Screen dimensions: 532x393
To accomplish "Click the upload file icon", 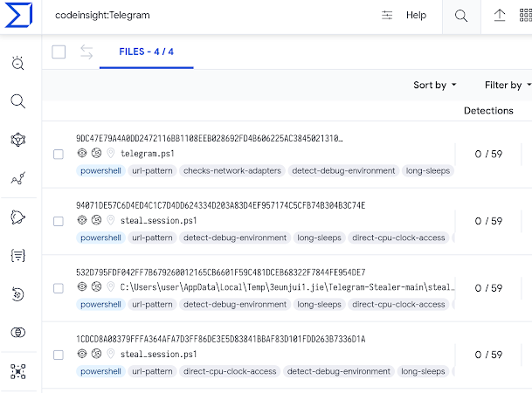I will click(x=500, y=16).
